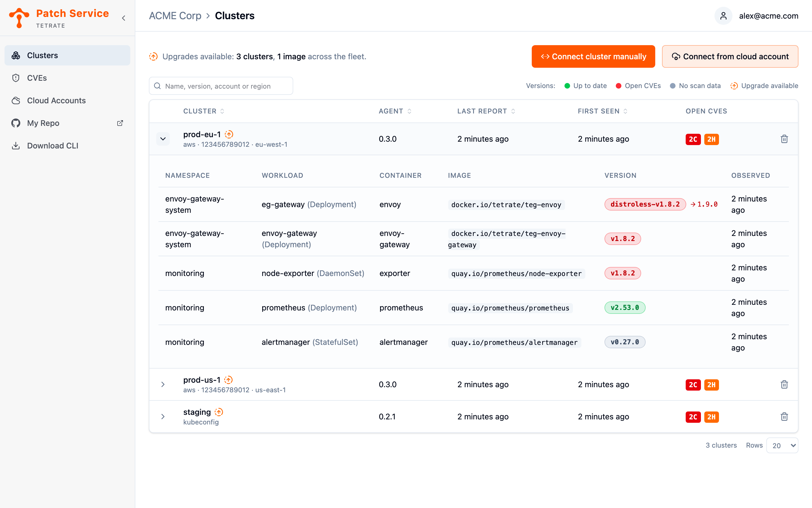Click the node-exporter (DaemonSet) workload
The height and width of the screenshot is (508, 812).
[313, 273]
